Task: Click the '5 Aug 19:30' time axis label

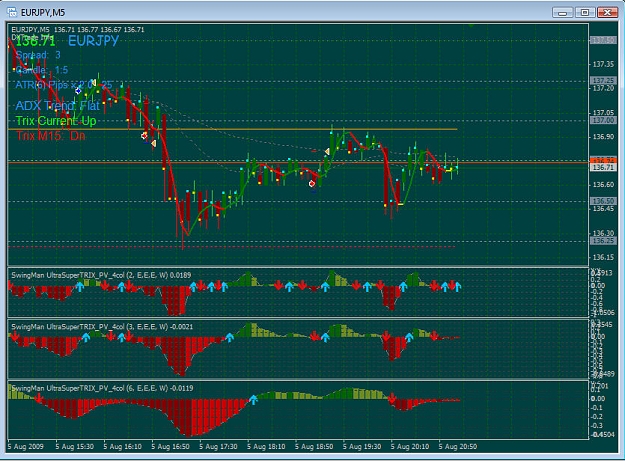Action: click(x=362, y=447)
